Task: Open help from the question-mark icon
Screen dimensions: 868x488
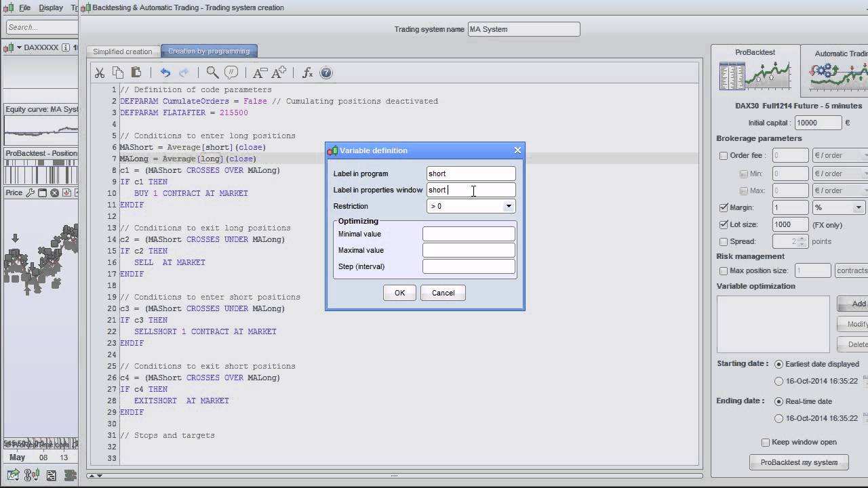Action: [x=326, y=73]
